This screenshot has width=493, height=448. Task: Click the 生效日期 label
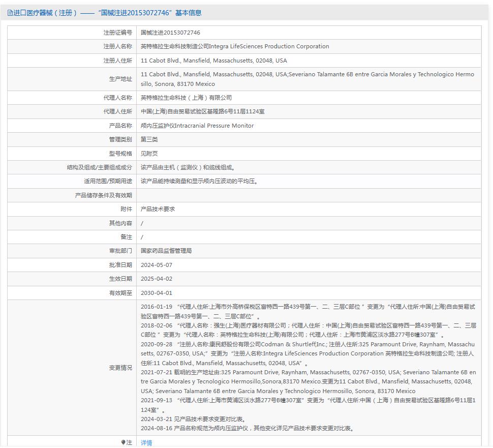[121, 279]
